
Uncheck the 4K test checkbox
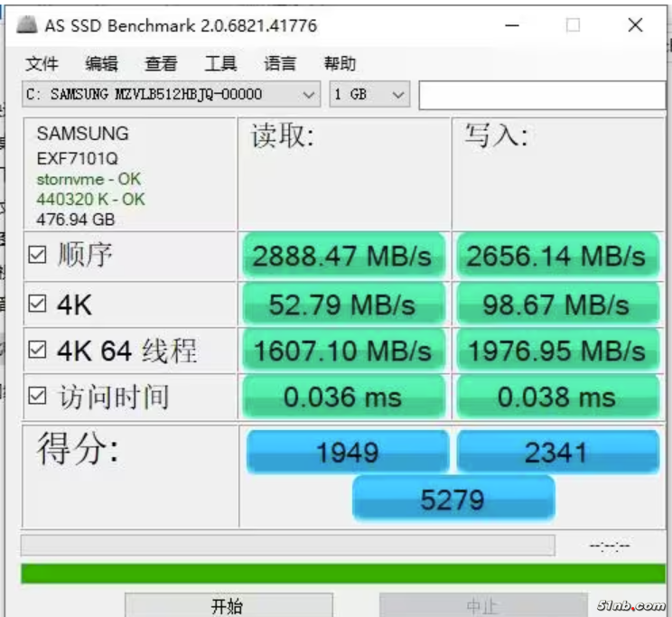37,304
